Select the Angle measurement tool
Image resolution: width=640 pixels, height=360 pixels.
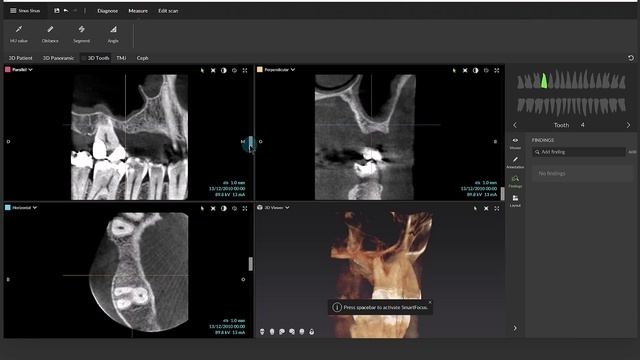113,34
